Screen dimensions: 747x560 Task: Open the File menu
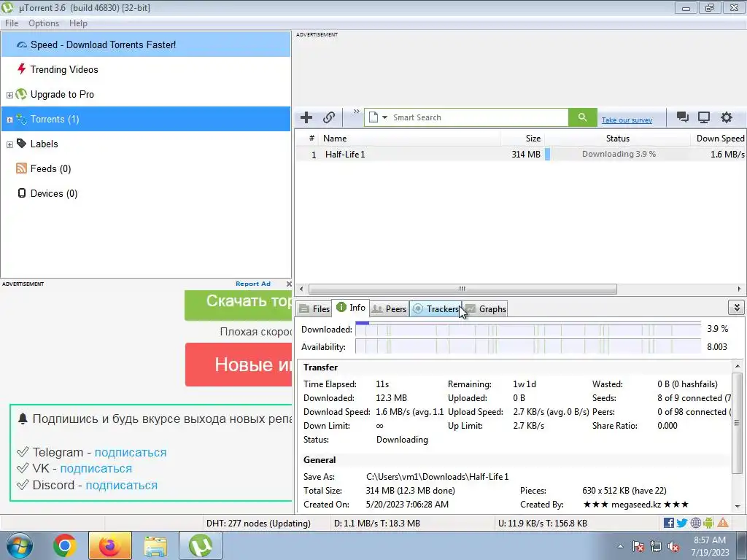tap(12, 23)
